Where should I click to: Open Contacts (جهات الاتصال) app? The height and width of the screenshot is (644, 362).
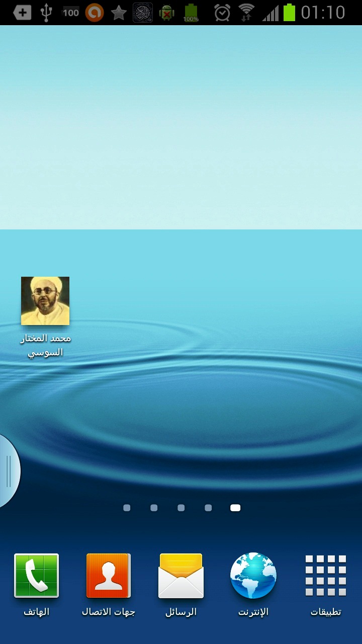[109, 576]
